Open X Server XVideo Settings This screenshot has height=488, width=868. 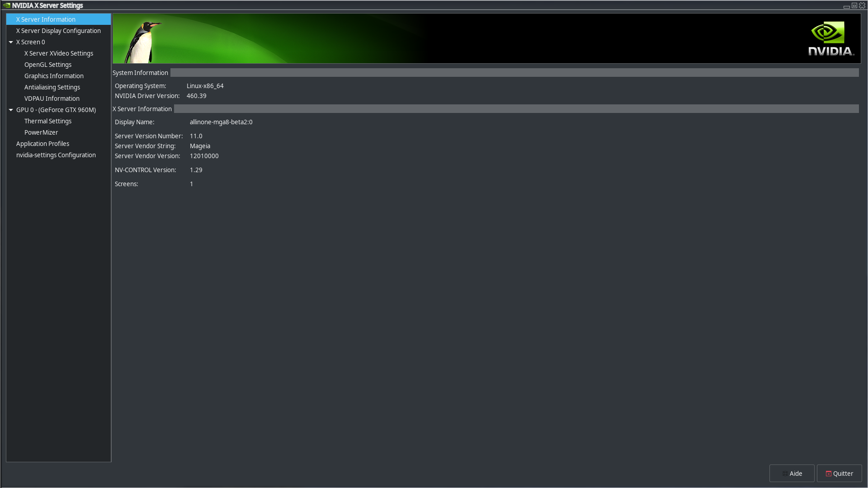(x=59, y=53)
